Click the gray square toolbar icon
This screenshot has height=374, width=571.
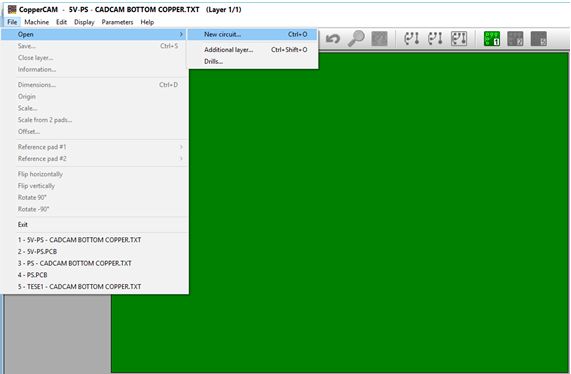point(379,39)
